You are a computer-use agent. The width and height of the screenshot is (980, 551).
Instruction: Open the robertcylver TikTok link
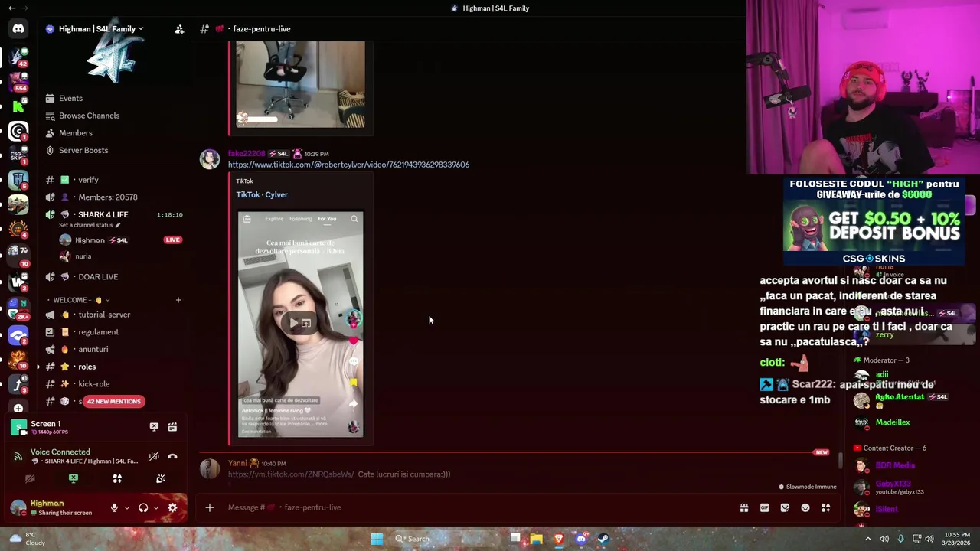348,165
